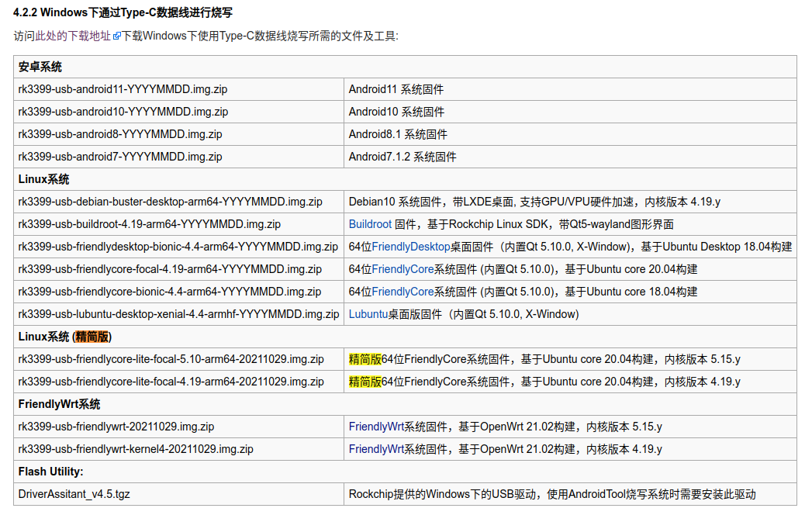
Task: Click the DriverAssitant_v4.5.tgz filename cell
Action: (74, 494)
